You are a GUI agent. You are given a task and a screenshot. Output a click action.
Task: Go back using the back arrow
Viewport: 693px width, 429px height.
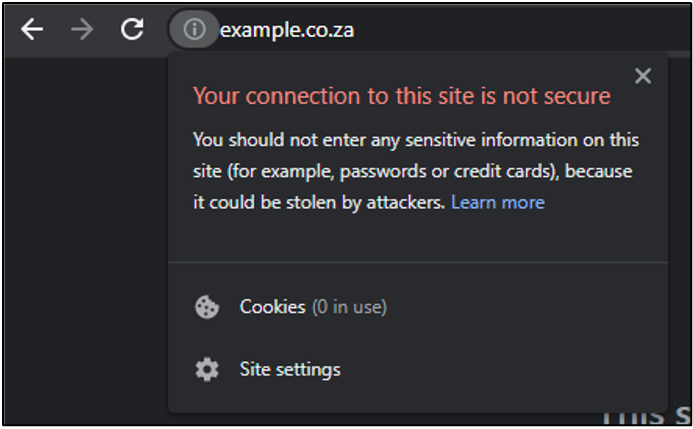click(x=32, y=30)
